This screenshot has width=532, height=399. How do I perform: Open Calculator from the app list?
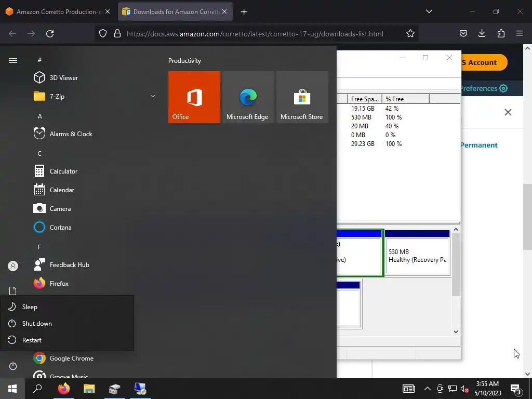56,171
